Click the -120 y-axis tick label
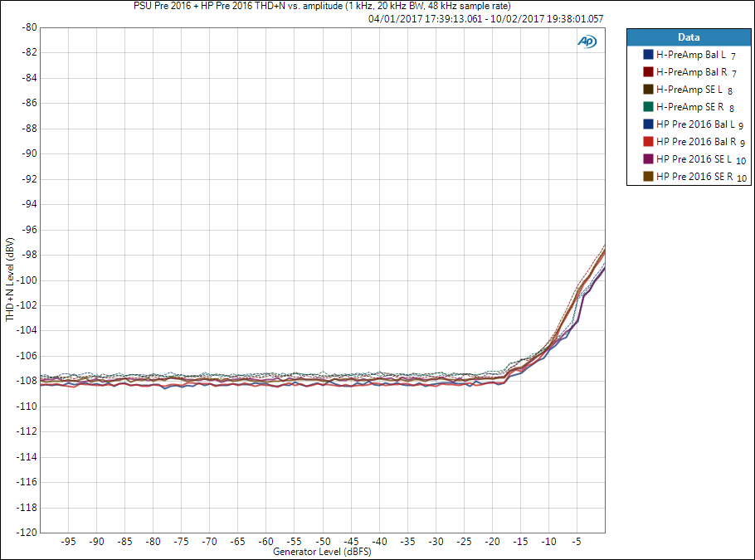 tap(27, 532)
